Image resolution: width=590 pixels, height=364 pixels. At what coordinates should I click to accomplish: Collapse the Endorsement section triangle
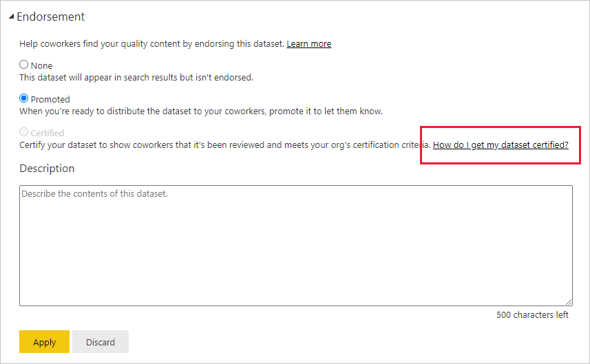pos(11,17)
